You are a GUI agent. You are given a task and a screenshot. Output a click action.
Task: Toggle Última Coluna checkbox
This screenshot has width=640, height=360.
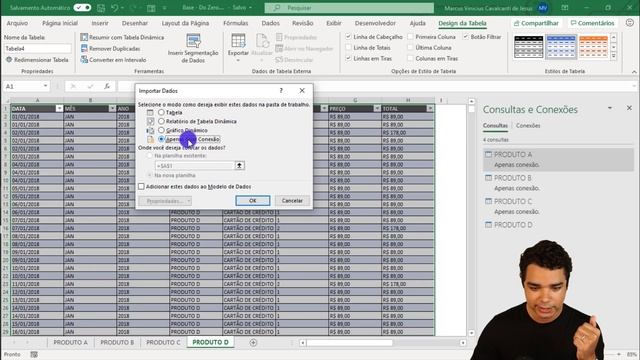(410, 48)
